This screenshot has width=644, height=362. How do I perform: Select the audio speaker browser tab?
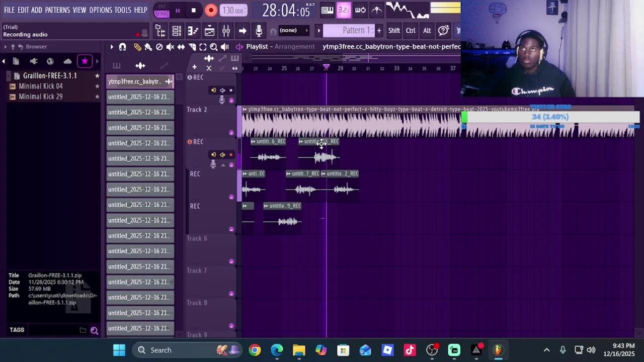point(34,61)
